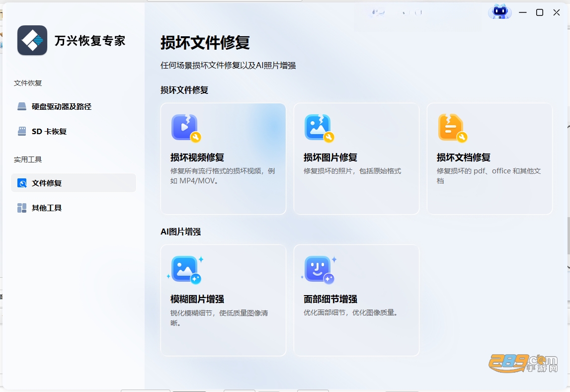The image size is (570, 392).
Task: Click the 文件修复 magnifier repair icon
Action: point(22,183)
